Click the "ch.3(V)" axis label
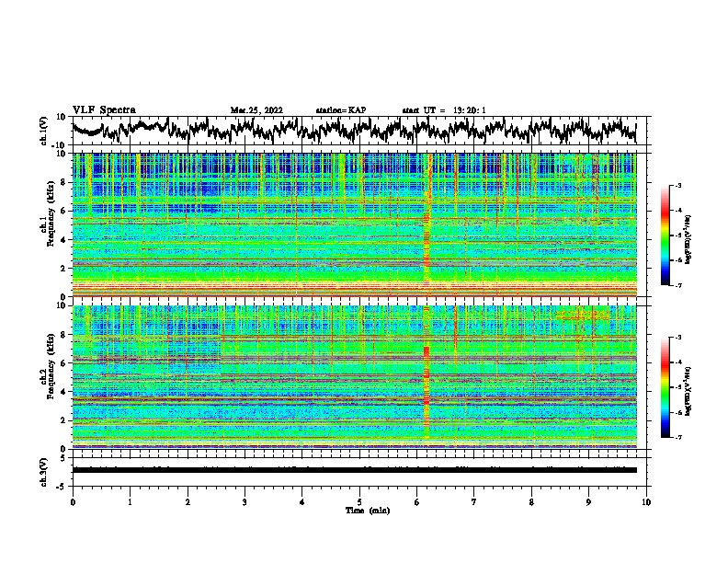The width and height of the screenshot is (728, 563). 44,472
